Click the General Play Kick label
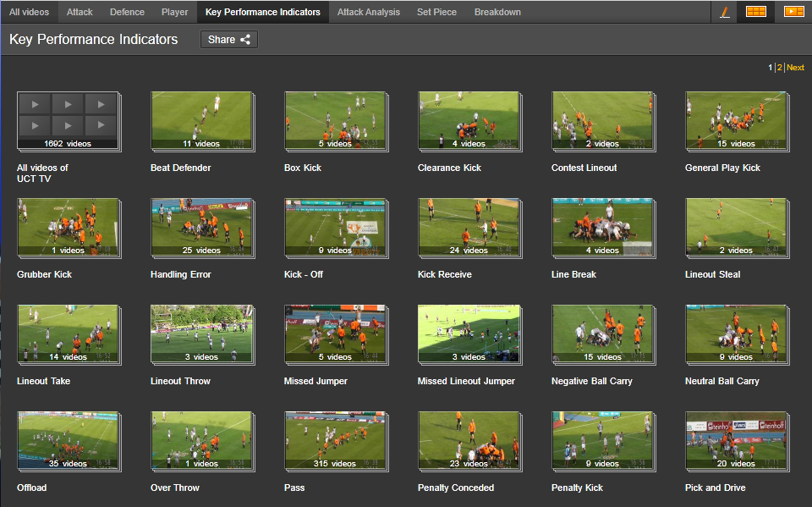 tap(722, 168)
